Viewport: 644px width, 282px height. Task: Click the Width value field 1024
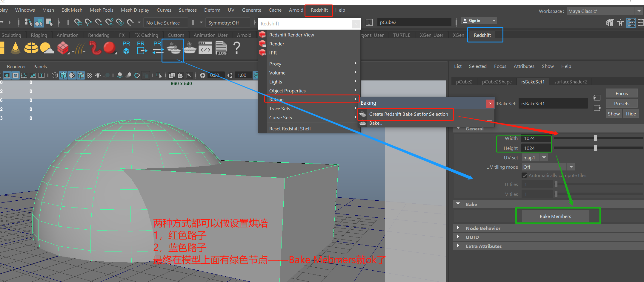[536, 138]
